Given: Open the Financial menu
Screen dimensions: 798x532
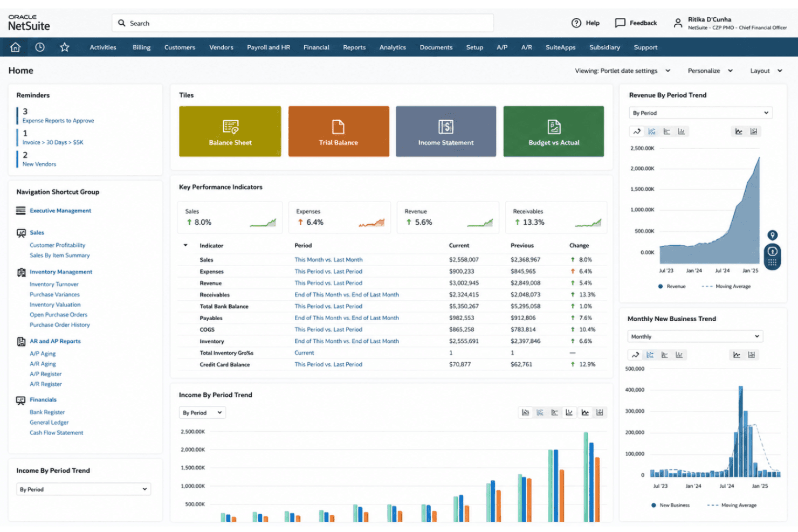Looking at the screenshot, I should pos(317,47).
